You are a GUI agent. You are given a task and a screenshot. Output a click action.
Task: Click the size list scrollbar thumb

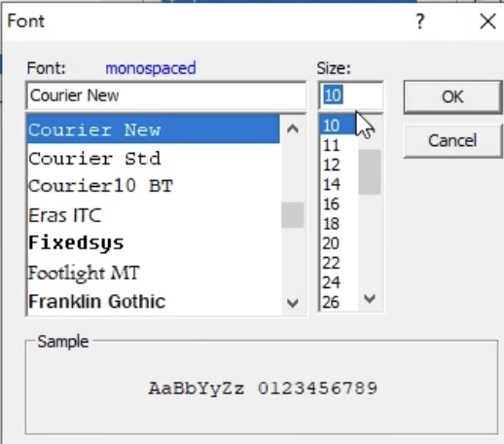click(370, 172)
